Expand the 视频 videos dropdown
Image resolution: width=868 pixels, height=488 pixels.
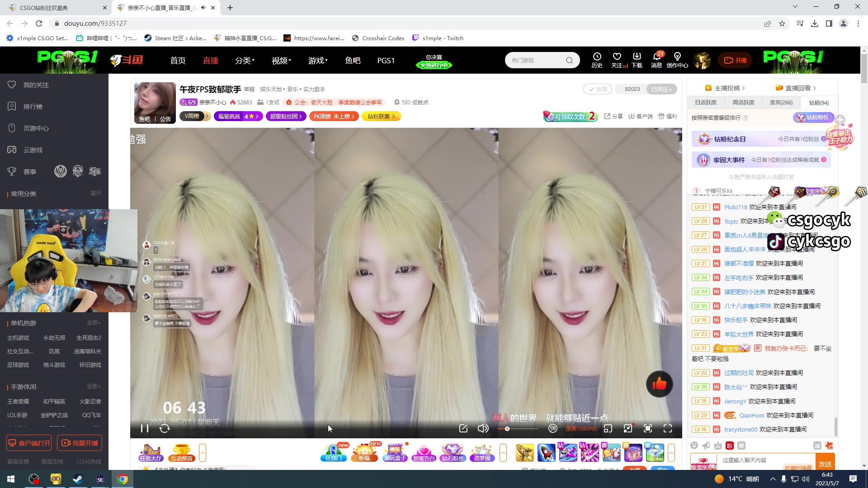(x=281, y=61)
